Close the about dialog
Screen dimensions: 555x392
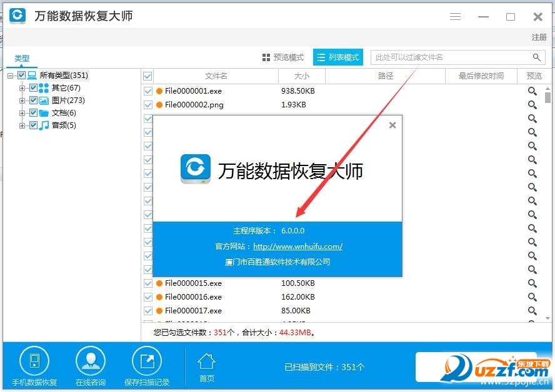point(392,125)
